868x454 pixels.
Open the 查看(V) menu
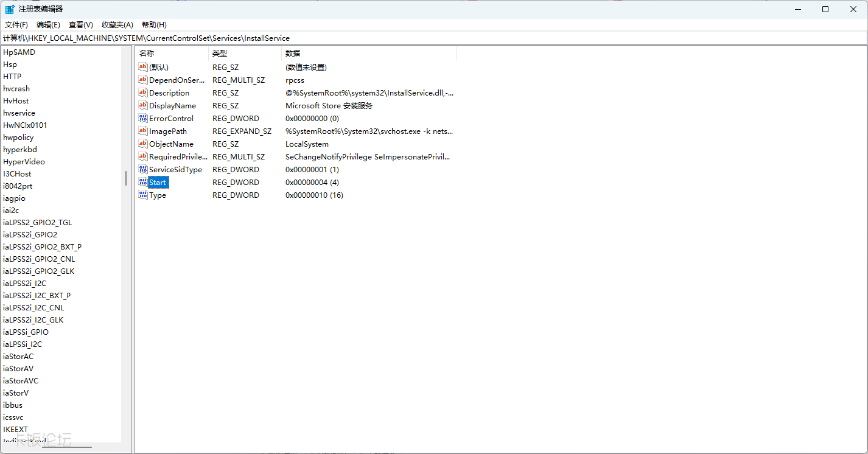click(80, 25)
